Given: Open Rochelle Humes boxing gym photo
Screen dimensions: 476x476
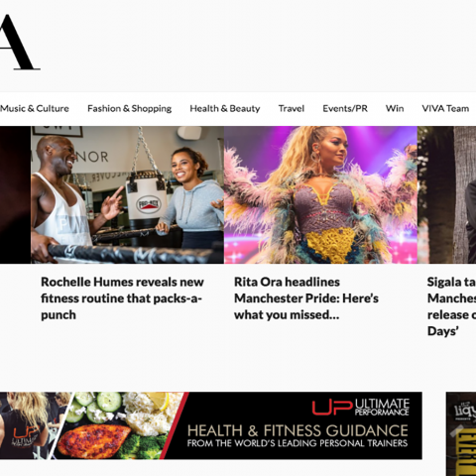Looking at the screenshot, I should click(x=127, y=194).
